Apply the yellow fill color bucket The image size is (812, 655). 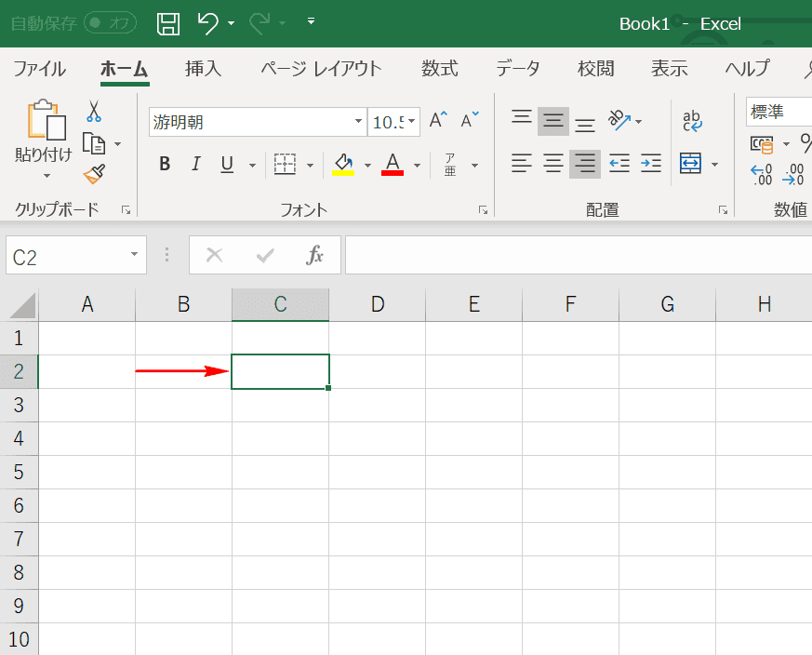(343, 165)
